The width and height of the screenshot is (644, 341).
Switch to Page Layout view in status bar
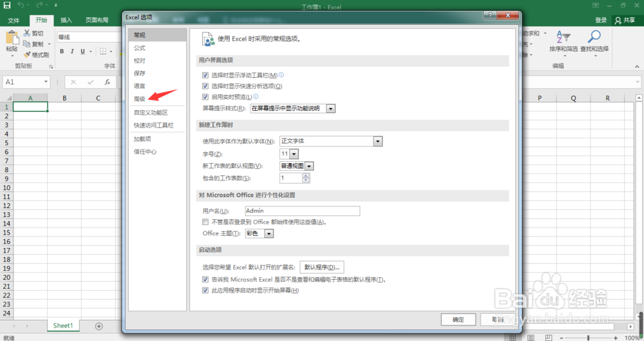point(531,338)
